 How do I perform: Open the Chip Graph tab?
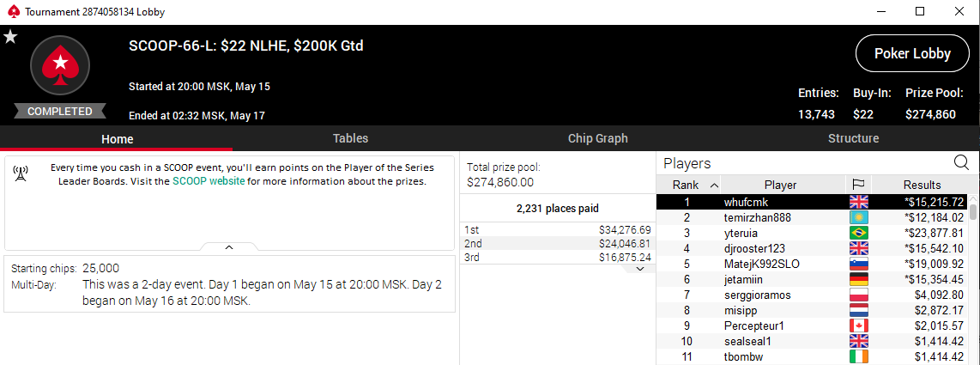(597, 138)
